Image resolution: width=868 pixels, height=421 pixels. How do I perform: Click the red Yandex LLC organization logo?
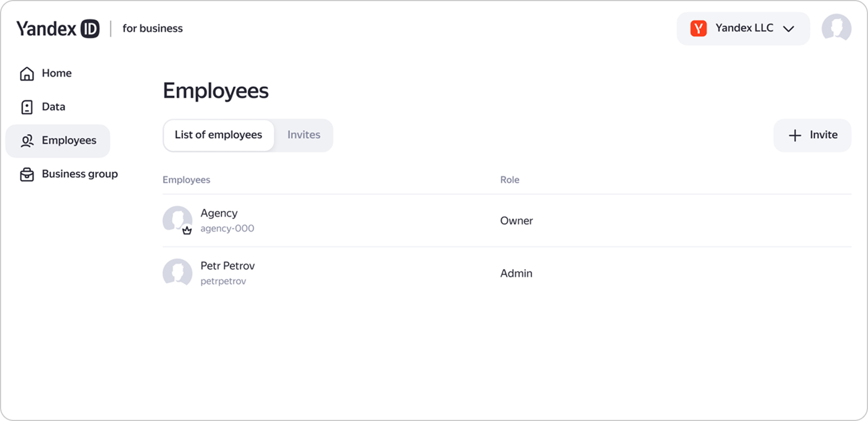click(699, 29)
